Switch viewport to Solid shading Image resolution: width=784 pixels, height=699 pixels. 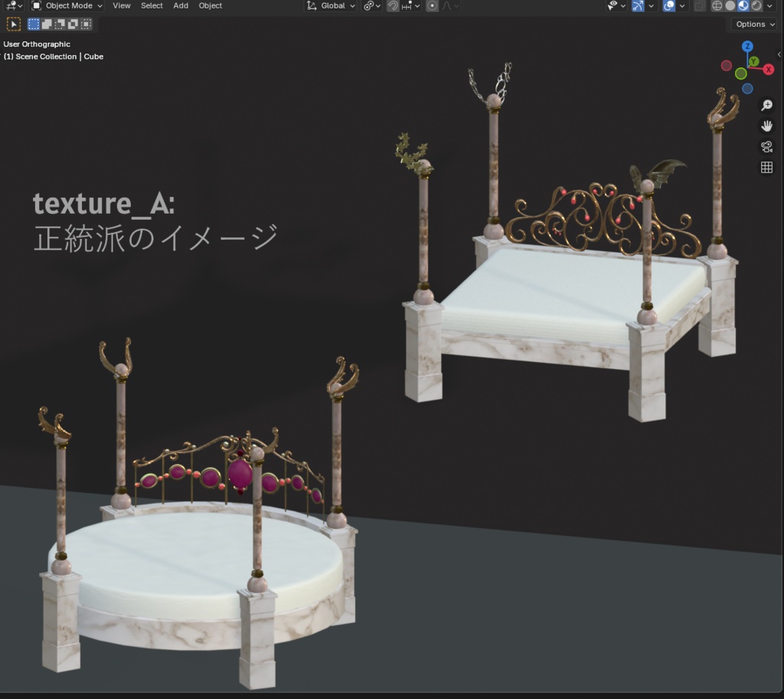click(731, 6)
